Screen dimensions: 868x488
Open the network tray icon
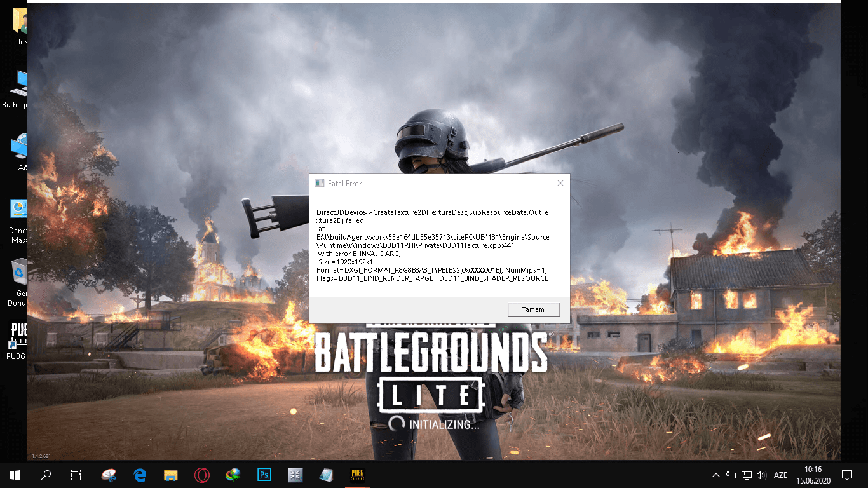point(747,475)
